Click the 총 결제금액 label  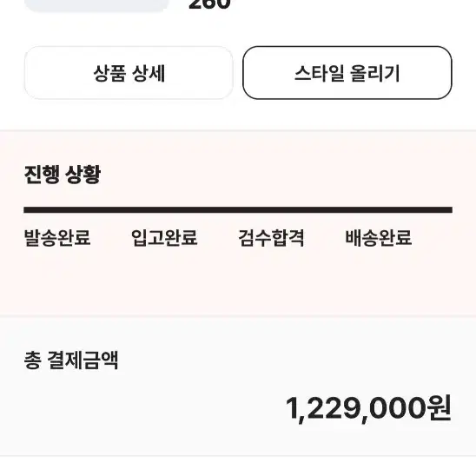pyautogui.click(x=71, y=360)
